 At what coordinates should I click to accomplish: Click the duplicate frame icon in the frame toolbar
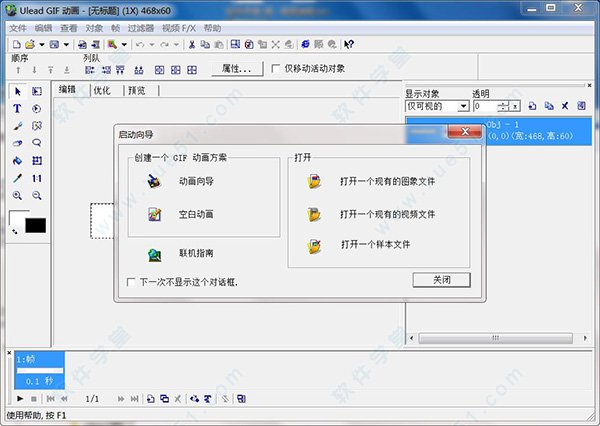[164, 399]
